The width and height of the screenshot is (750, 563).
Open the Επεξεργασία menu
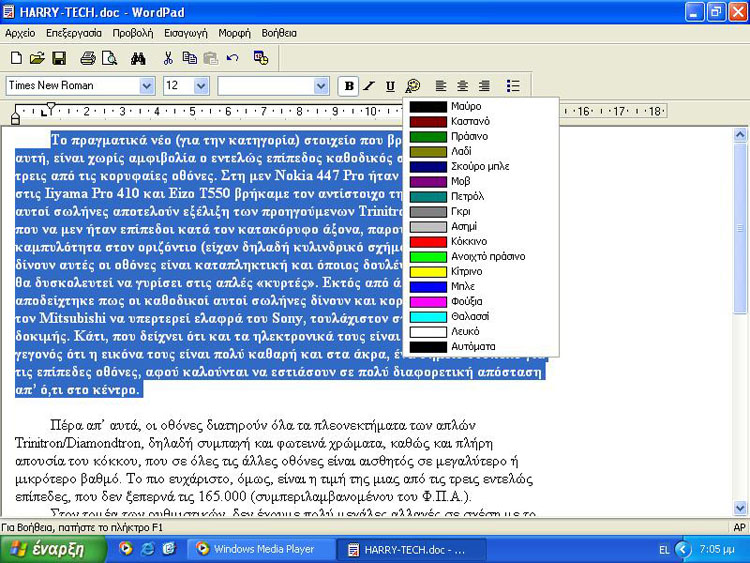74,33
